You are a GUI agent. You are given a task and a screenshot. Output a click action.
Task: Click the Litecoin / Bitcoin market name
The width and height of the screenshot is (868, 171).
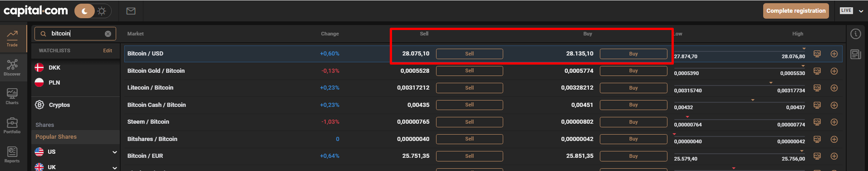[150, 88]
